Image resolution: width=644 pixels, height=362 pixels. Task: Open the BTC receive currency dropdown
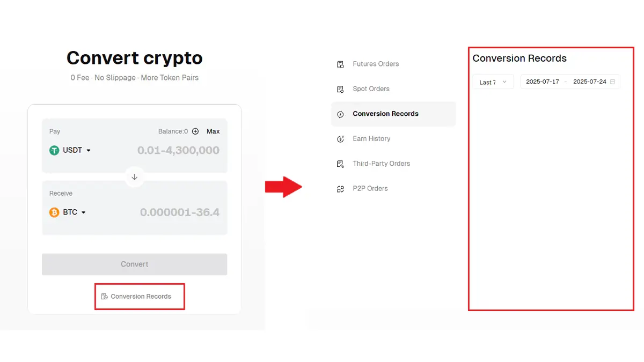point(83,212)
